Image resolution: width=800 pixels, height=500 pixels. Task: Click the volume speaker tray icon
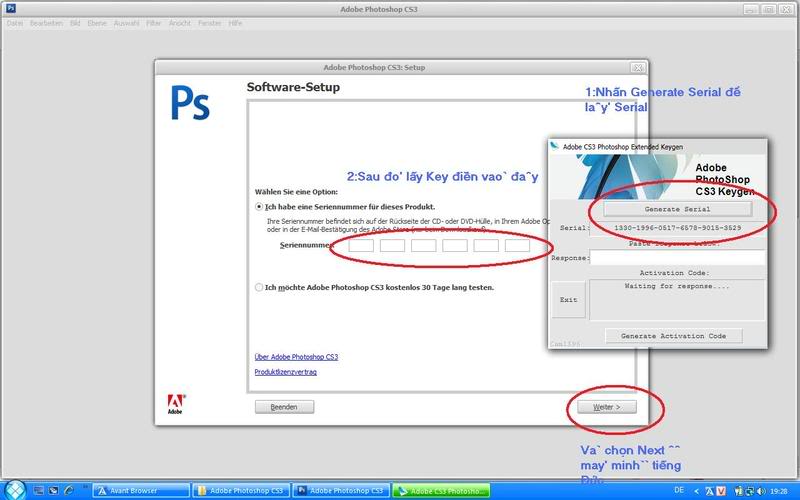pos(761,491)
